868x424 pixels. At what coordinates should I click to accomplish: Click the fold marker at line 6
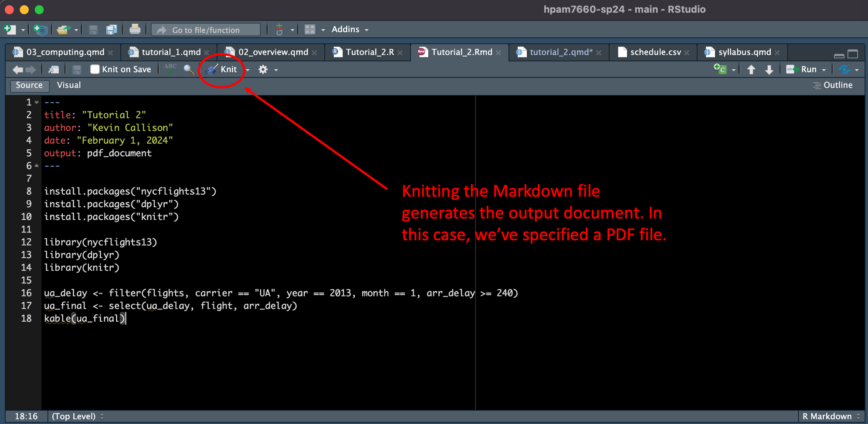pyautogui.click(x=37, y=166)
